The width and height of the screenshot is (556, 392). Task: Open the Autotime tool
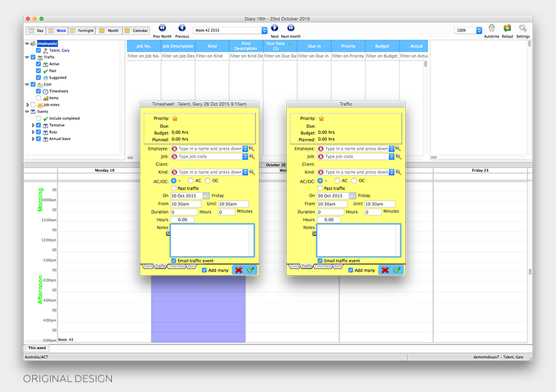pos(492,28)
